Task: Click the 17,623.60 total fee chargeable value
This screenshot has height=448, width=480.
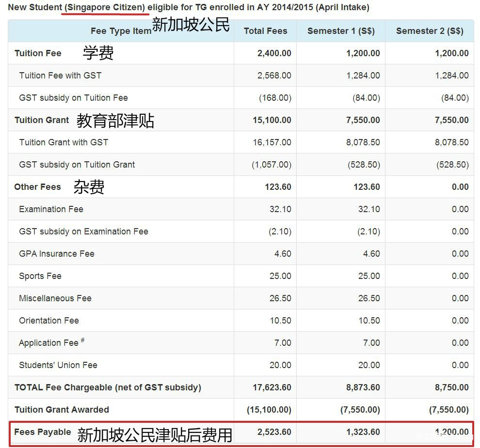Action: (272, 387)
